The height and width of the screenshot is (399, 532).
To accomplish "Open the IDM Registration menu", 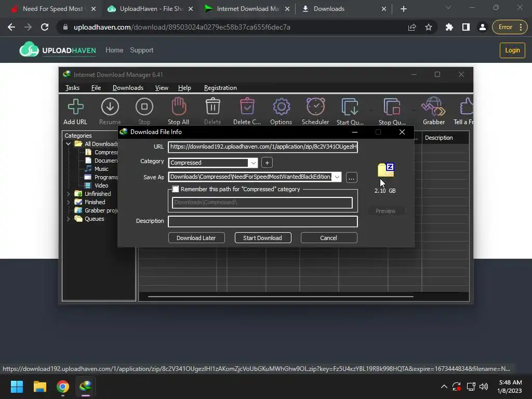I will 220,88.
